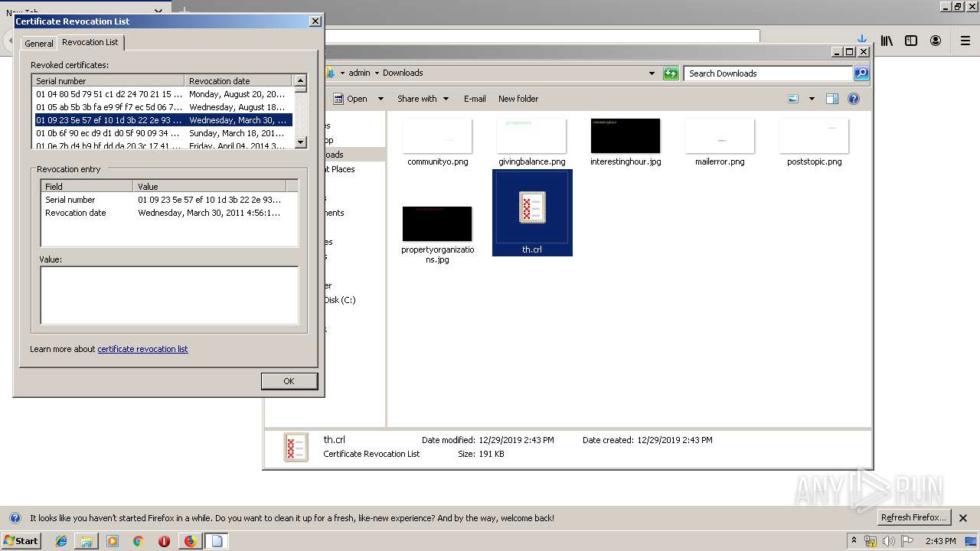Open Internet Explorer from taskbar
Viewport: 980px width, 551px height.
coord(62,541)
